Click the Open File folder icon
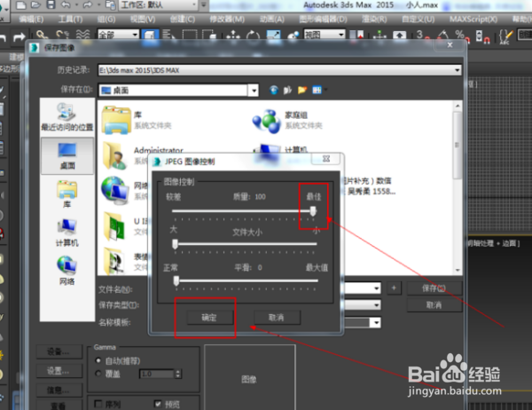This screenshot has width=532, height=410. [x=35, y=4]
